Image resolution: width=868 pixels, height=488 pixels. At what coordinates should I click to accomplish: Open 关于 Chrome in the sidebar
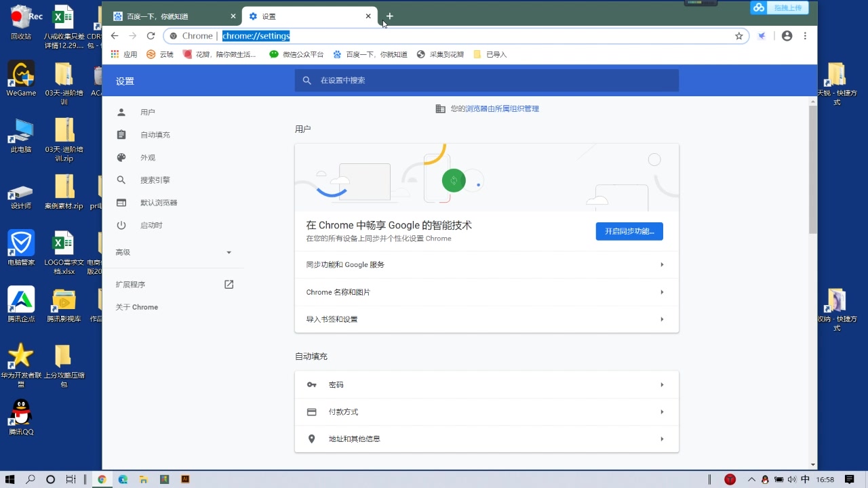click(136, 307)
